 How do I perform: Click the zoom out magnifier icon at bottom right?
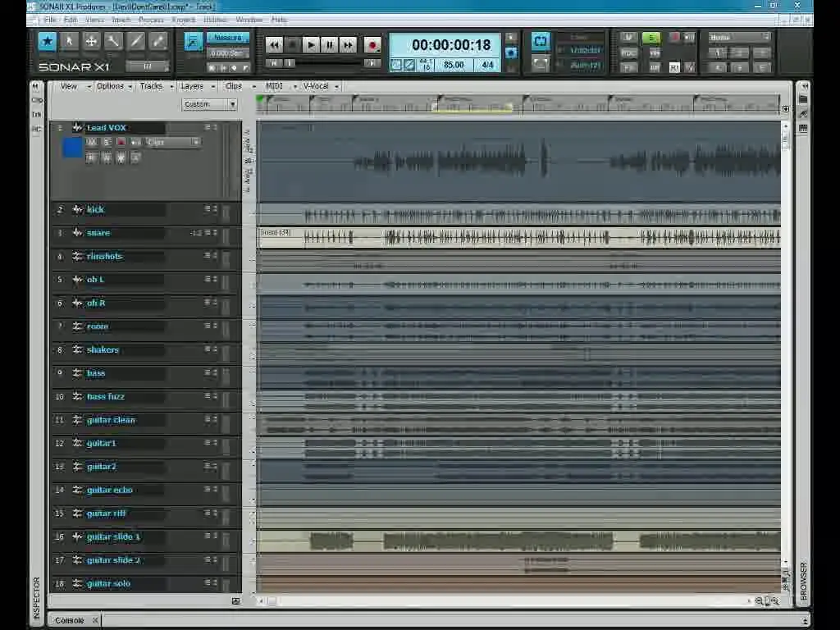(x=759, y=601)
